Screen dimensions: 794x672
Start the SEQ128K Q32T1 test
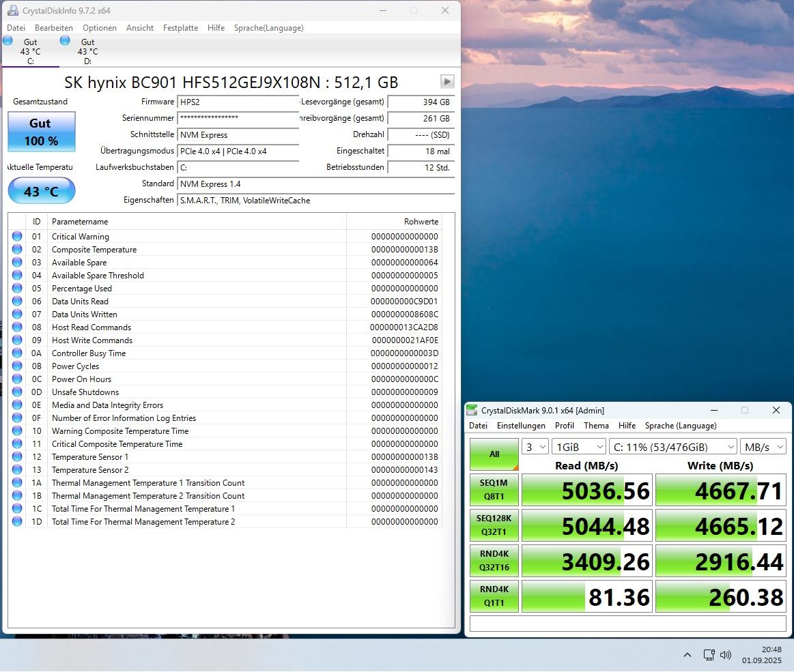494,525
